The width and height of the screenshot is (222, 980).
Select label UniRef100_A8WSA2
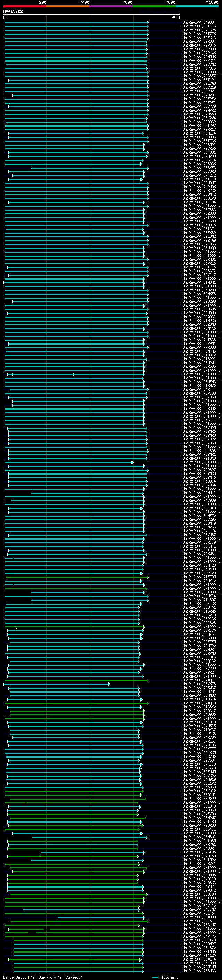[199, 837]
